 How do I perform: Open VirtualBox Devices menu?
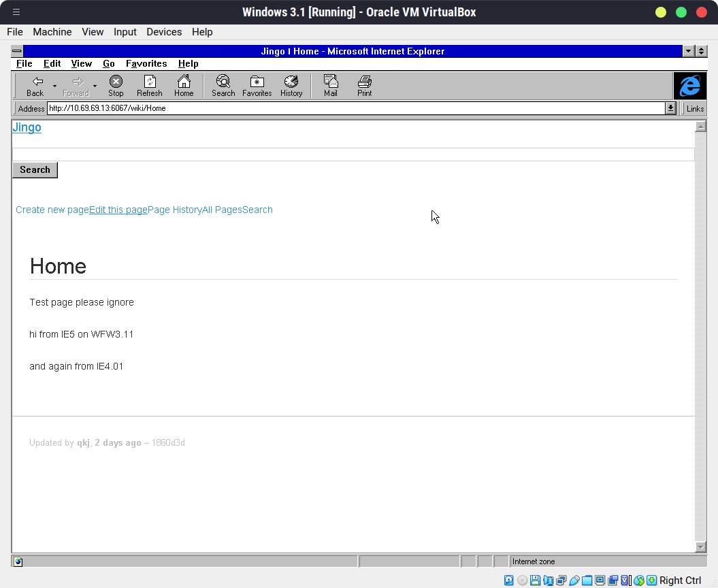click(x=164, y=32)
